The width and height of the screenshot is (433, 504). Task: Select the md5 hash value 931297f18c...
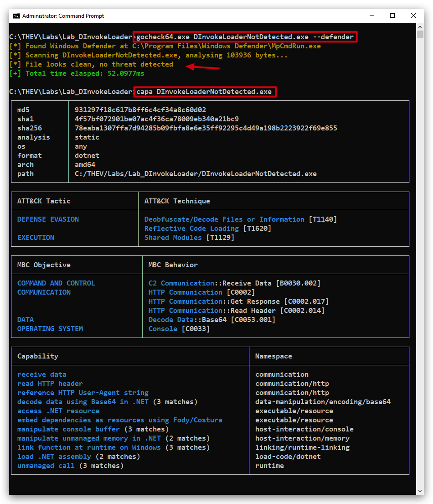(140, 110)
